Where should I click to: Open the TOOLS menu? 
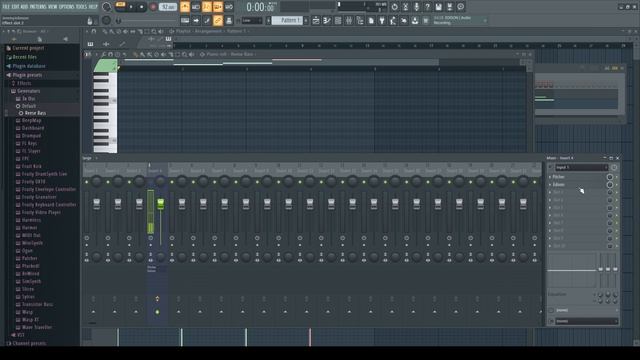[82, 7]
